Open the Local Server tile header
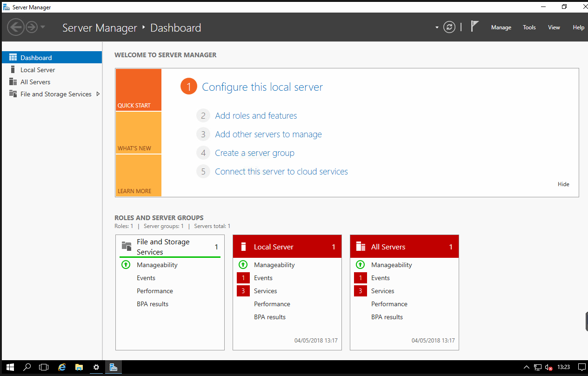588x376 pixels. 287,247
